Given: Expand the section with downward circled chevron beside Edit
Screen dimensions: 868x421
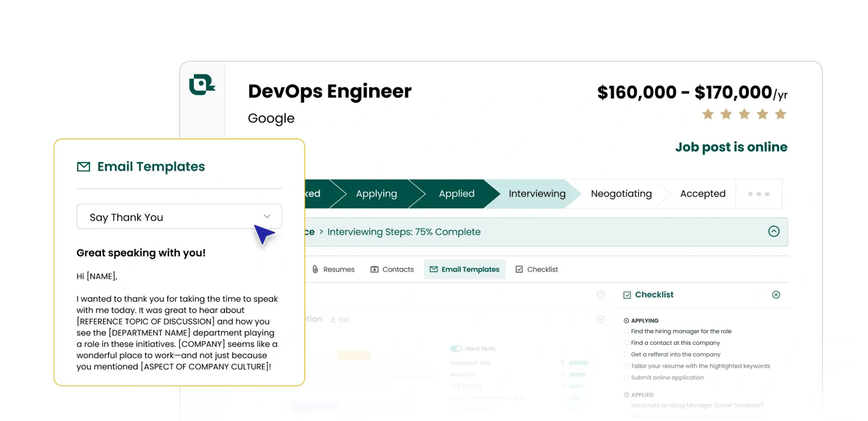Looking at the screenshot, I should click(600, 319).
